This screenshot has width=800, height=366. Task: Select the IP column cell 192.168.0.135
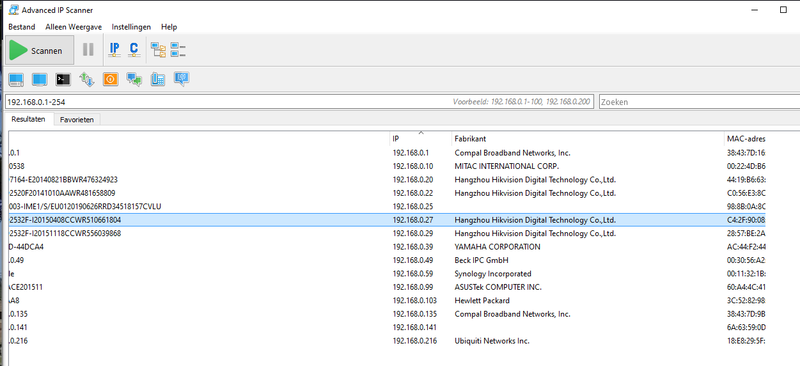(415, 314)
